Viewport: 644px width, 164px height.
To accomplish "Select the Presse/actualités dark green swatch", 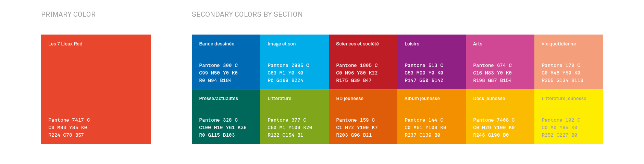I will 226,109.
